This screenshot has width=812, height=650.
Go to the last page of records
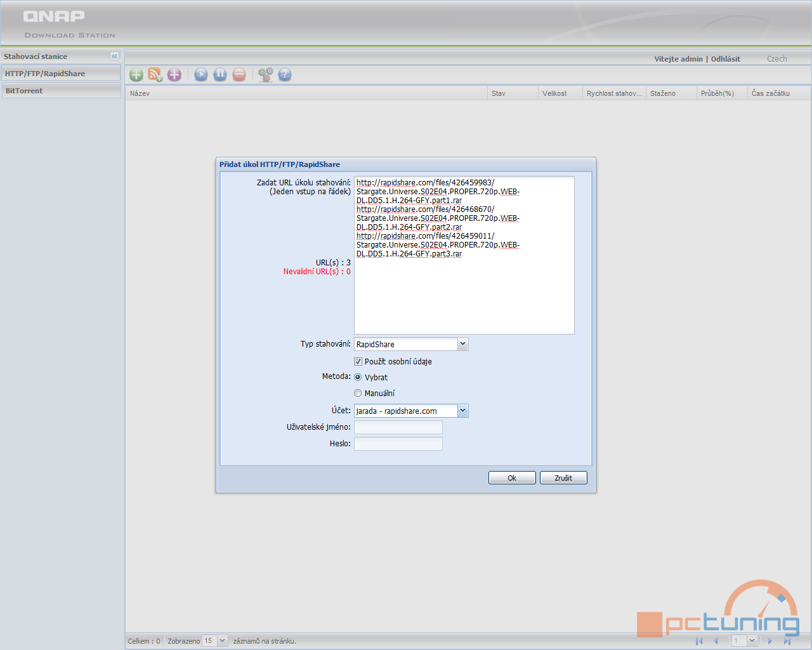(787, 641)
